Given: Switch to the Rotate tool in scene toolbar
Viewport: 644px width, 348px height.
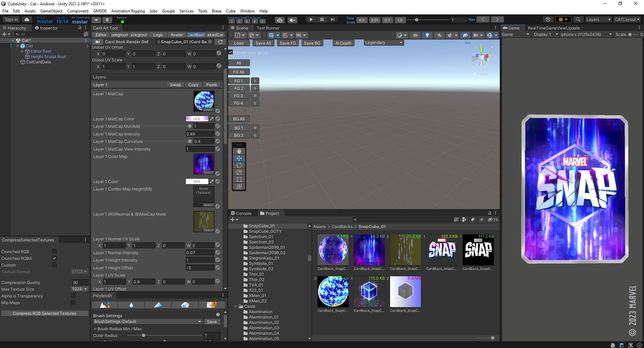Looking at the screenshot, I should point(239,165).
